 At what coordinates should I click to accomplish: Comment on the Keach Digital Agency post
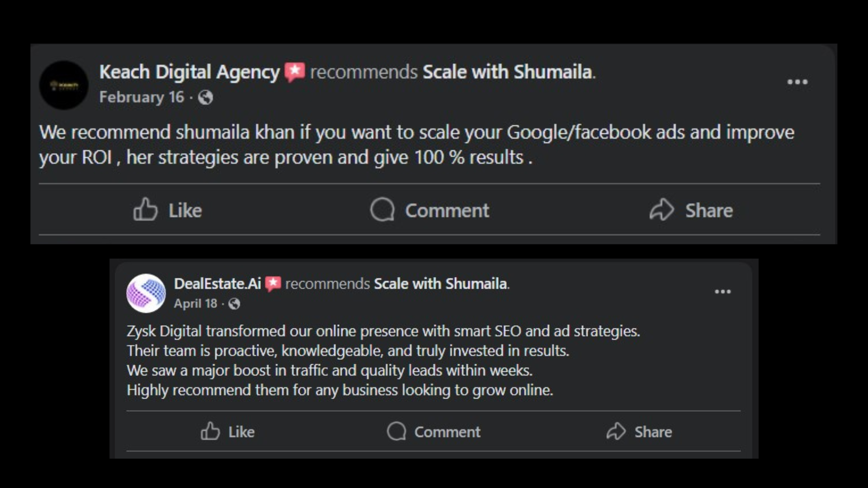coord(429,210)
